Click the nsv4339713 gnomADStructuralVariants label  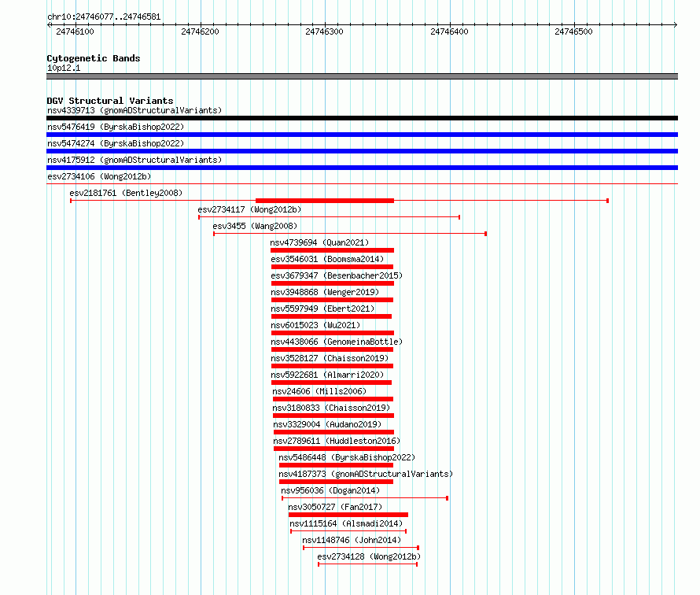(134, 110)
